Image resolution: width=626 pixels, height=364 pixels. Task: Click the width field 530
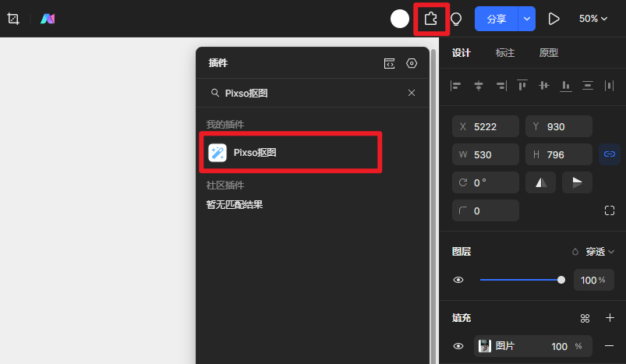click(486, 154)
